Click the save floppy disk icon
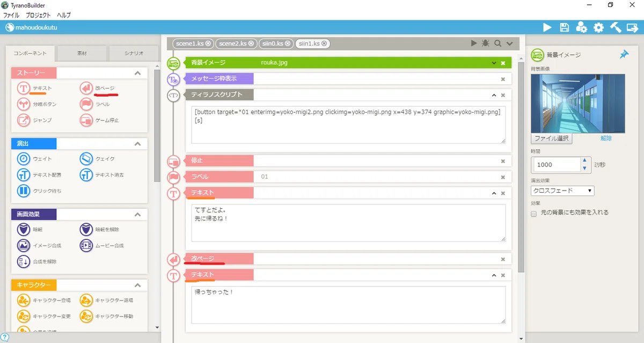The width and height of the screenshot is (644, 343). coord(564,27)
